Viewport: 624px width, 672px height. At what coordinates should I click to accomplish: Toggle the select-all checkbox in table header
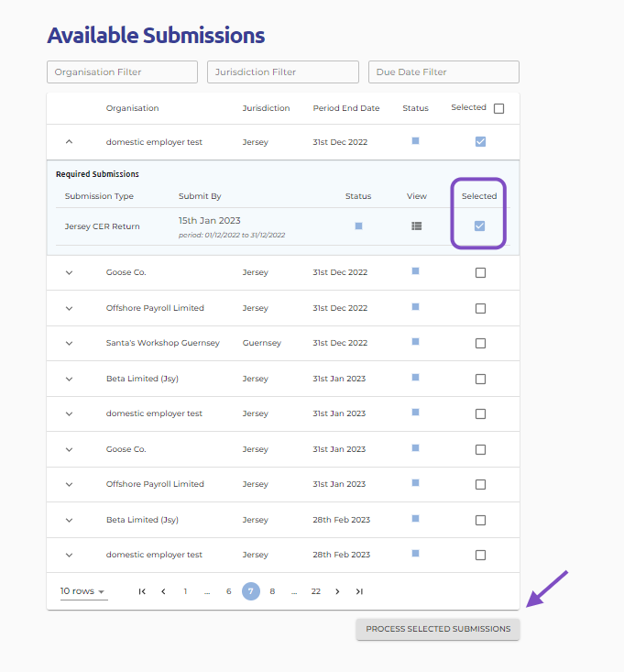click(499, 108)
